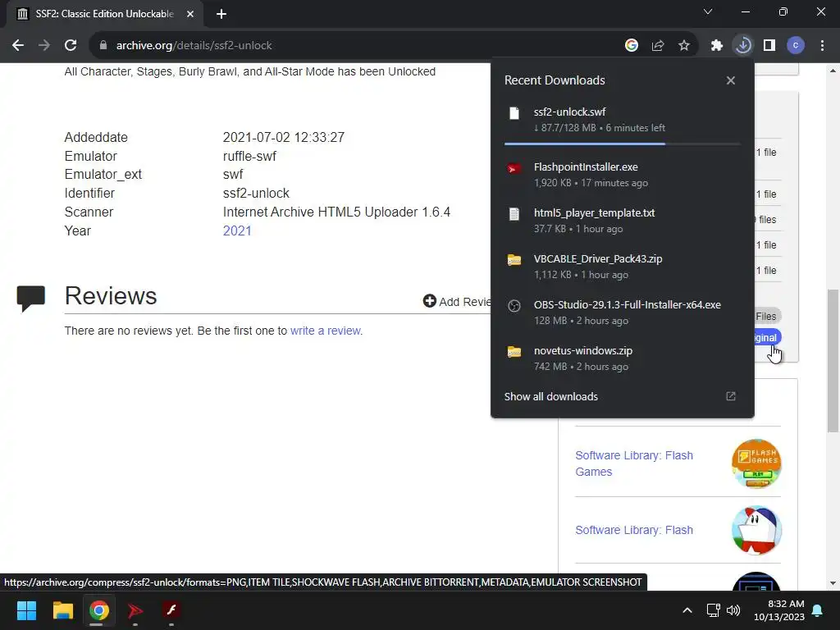This screenshot has width=840, height=630.
Task: Open a new browser tab
Action: [221, 14]
